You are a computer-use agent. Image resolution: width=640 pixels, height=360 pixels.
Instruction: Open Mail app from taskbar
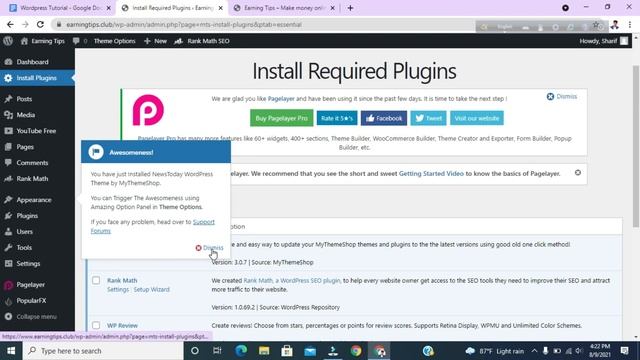click(310, 351)
